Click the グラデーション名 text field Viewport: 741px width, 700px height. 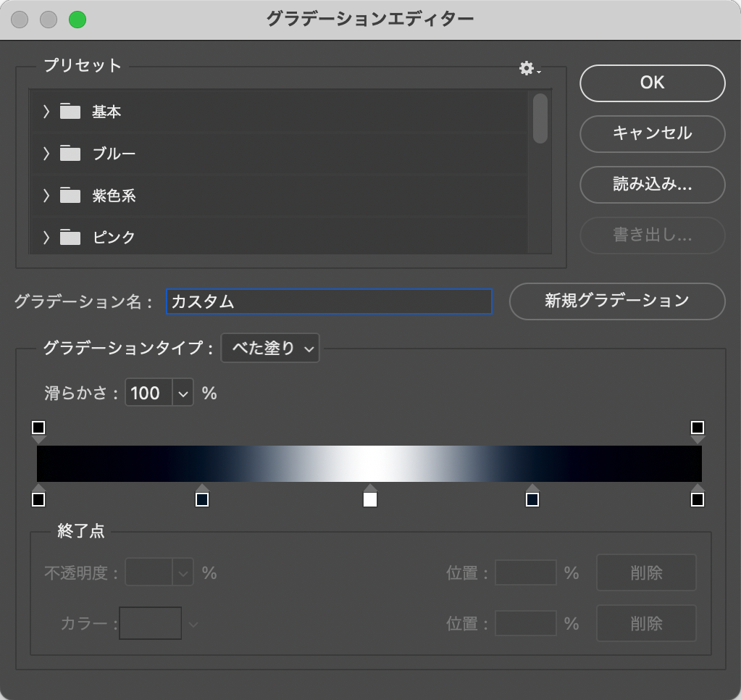click(x=329, y=301)
